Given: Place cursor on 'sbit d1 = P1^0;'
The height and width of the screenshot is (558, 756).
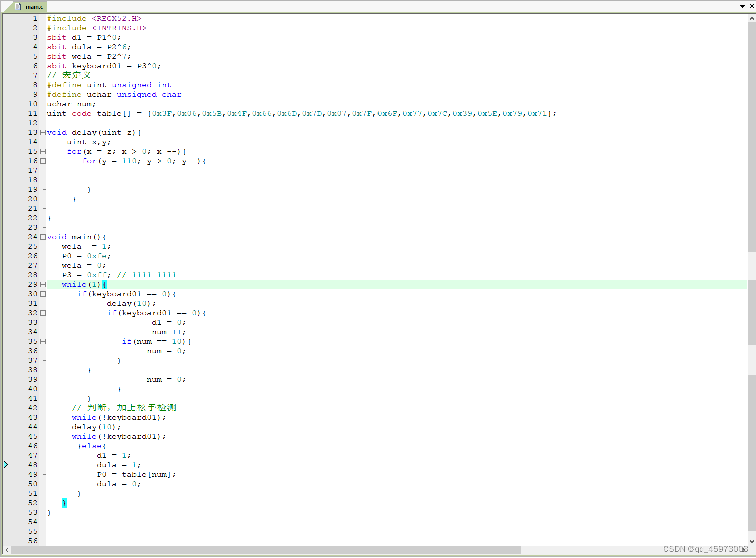Looking at the screenshot, I should pyautogui.click(x=84, y=38).
